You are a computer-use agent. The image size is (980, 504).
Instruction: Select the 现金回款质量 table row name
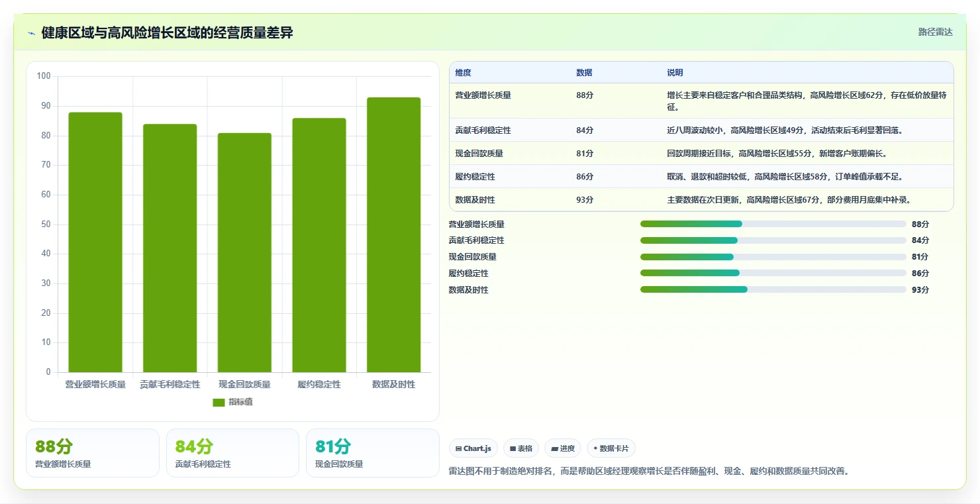click(479, 154)
